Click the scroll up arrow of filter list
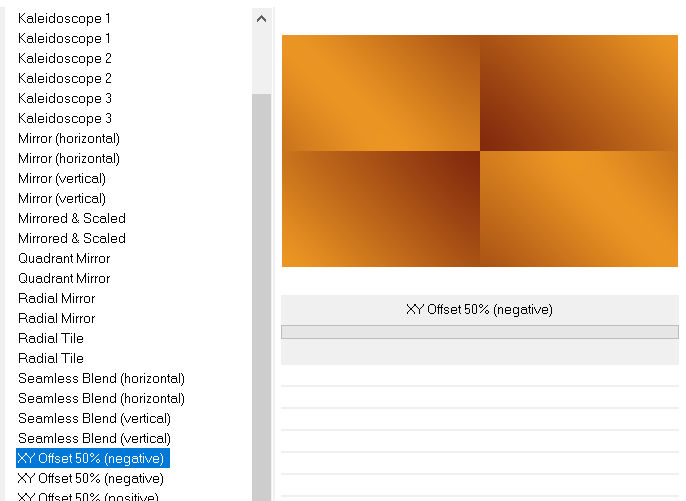Viewport: 686px width, 501px height. [x=261, y=18]
